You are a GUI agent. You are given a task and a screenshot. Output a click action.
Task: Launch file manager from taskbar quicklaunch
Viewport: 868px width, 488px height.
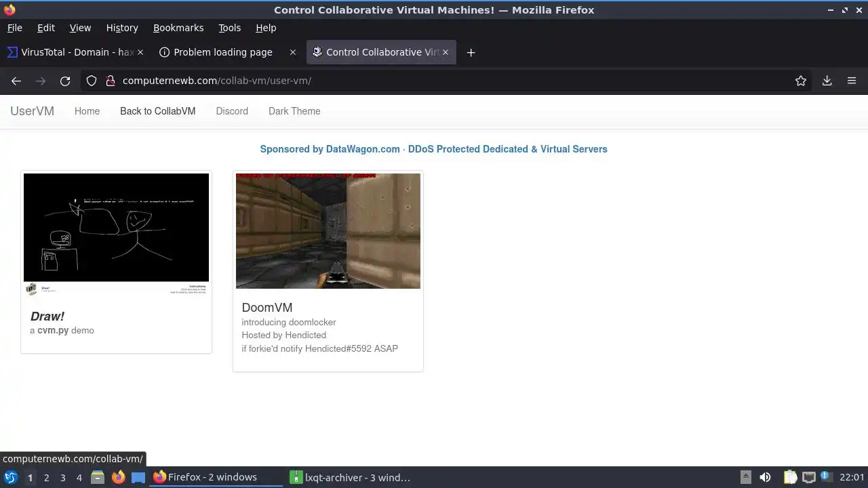pos(98,477)
